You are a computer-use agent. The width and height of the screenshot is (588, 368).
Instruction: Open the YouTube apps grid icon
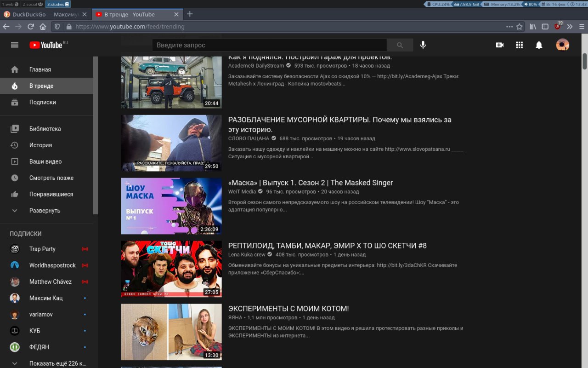[x=520, y=45]
